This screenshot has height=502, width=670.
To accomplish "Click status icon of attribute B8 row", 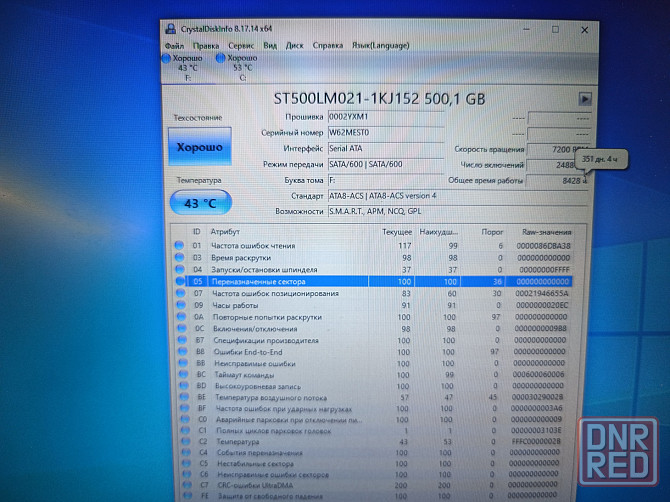I will click(183, 351).
